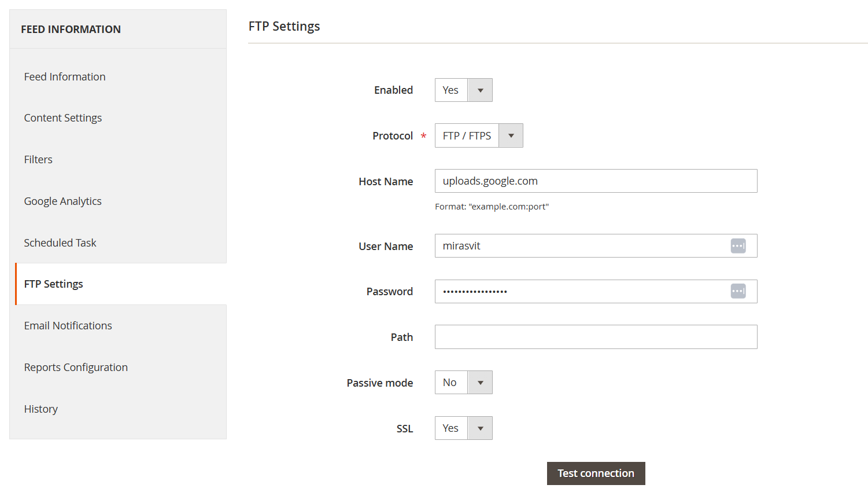Go to the Filters tab
This screenshot has width=868, height=492.
pyautogui.click(x=38, y=160)
